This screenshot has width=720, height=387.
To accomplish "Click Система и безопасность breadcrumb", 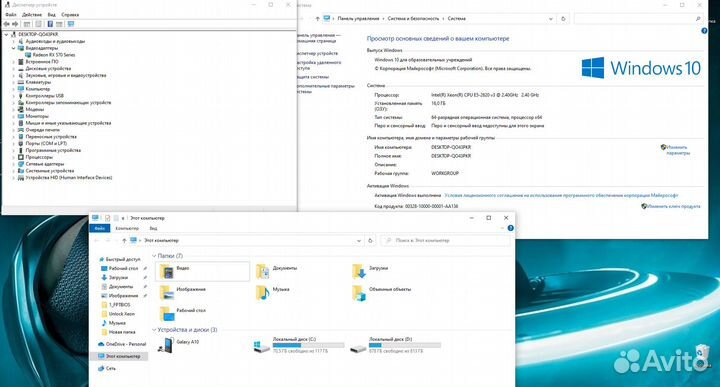I will tap(413, 19).
